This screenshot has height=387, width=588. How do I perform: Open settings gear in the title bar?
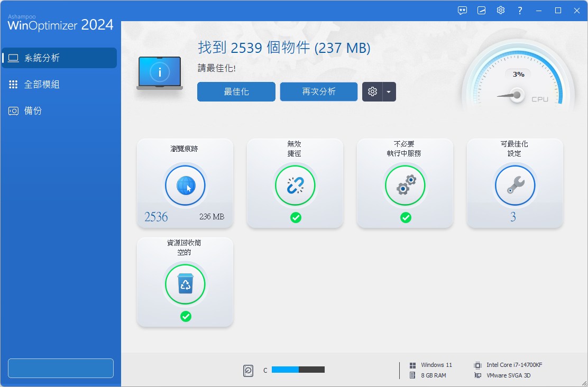[501, 10]
